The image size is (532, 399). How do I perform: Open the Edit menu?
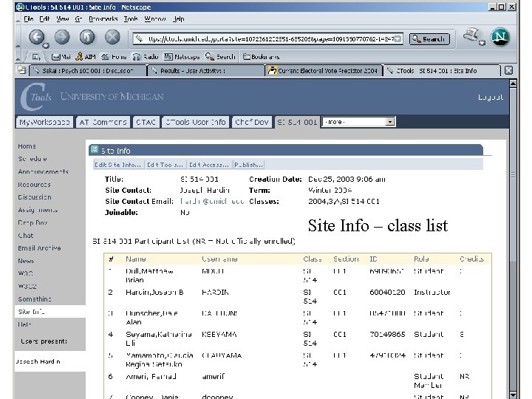pos(44,18)
